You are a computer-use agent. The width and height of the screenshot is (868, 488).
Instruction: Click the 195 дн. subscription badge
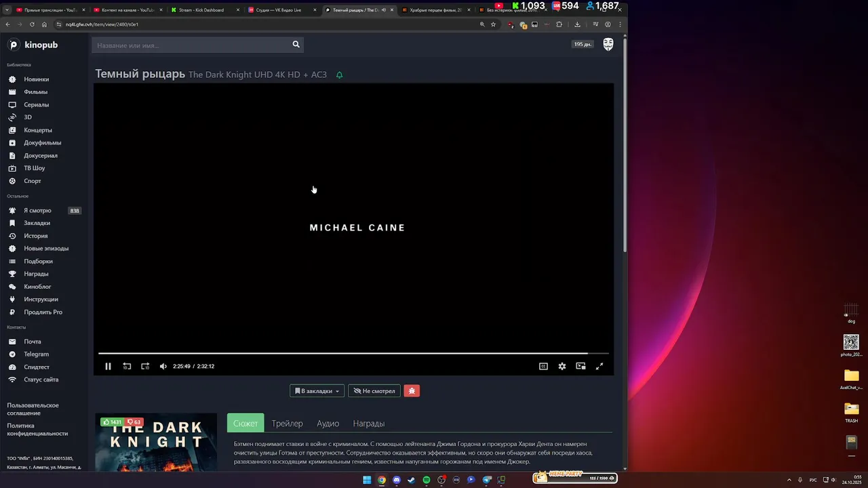coord(583,45)
